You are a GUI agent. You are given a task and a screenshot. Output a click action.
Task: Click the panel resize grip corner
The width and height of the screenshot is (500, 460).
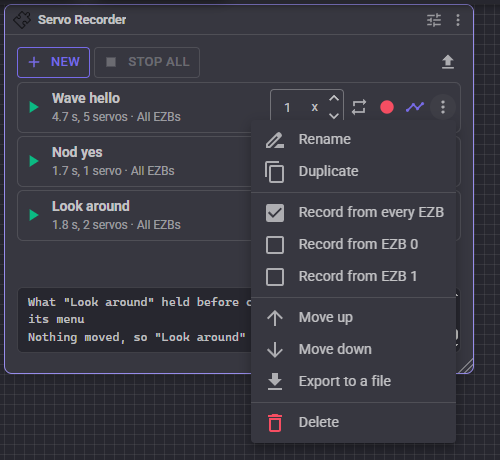(x=466, y=366)
